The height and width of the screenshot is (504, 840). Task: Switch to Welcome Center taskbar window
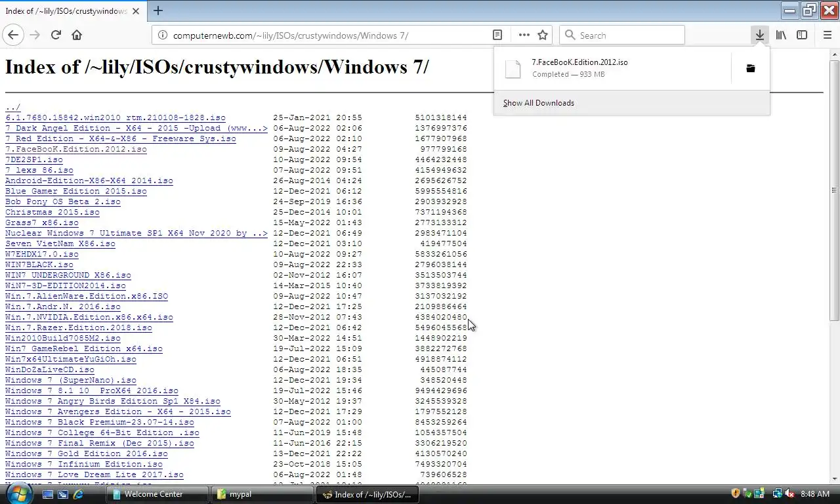coord(157,494)
